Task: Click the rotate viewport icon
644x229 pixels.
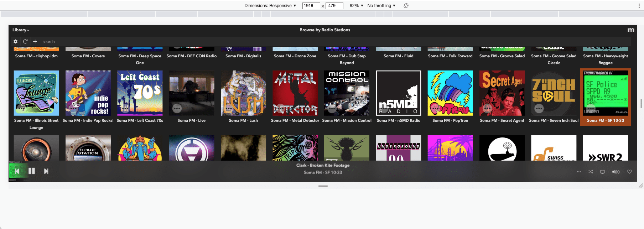Action: (406, 6)
